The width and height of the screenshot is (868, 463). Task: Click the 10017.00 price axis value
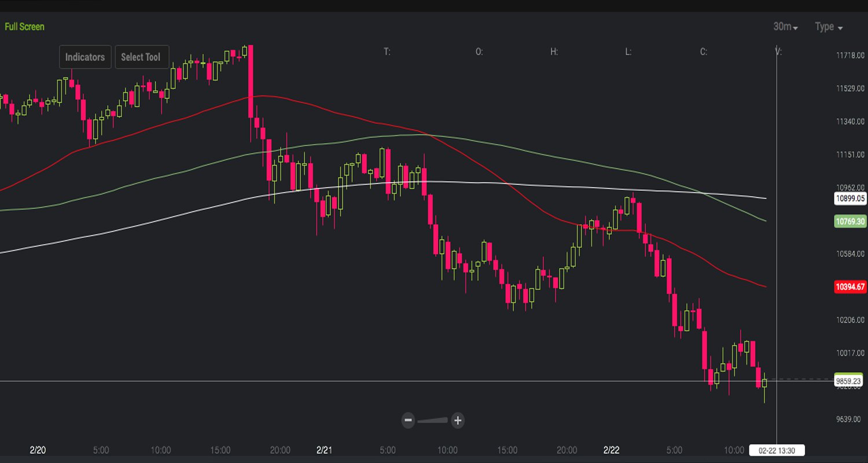pyautogui.click(x=850, y=353)
